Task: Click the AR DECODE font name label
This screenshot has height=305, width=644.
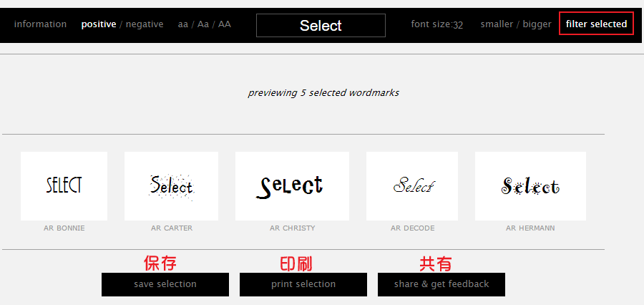Action: [412, 228]
